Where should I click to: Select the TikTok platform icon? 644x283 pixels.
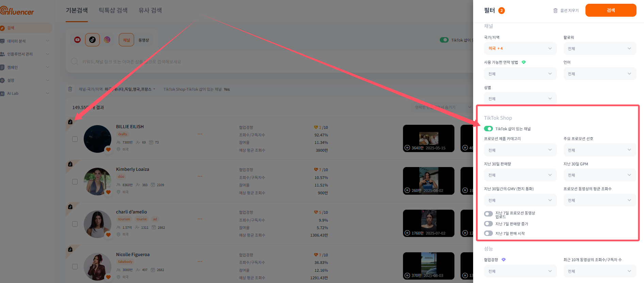[x=92, y=40]
